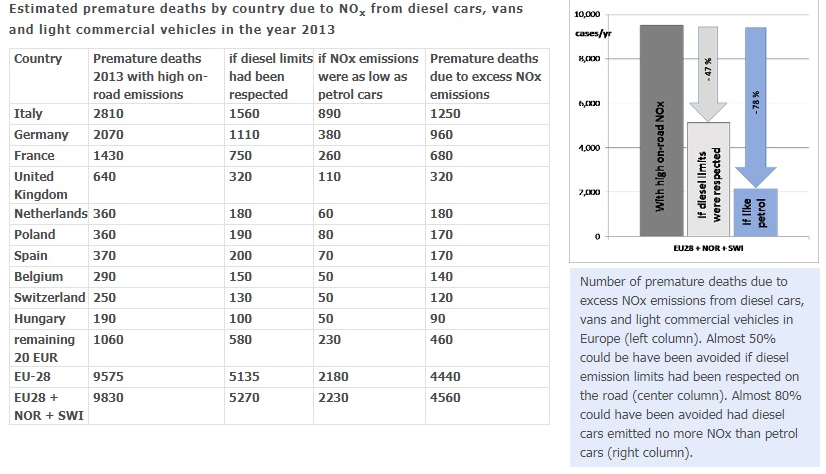Select the Poland row label
Screen dimensions: 826x474
34,234
